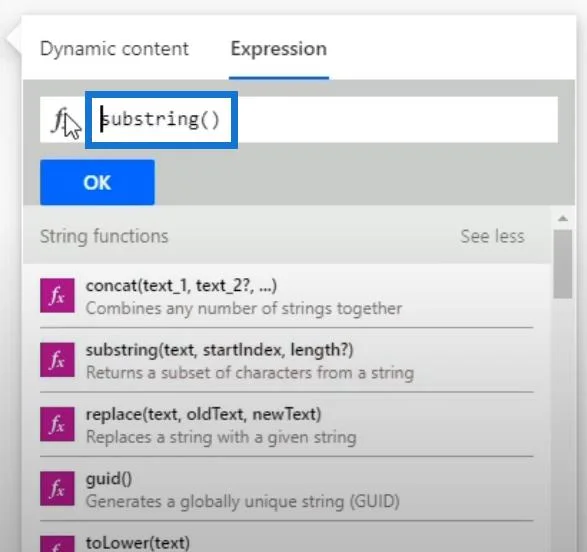Click the fx symbol beside expression box
The width and height of the screenshot is (587, 552).
point(60,120)
